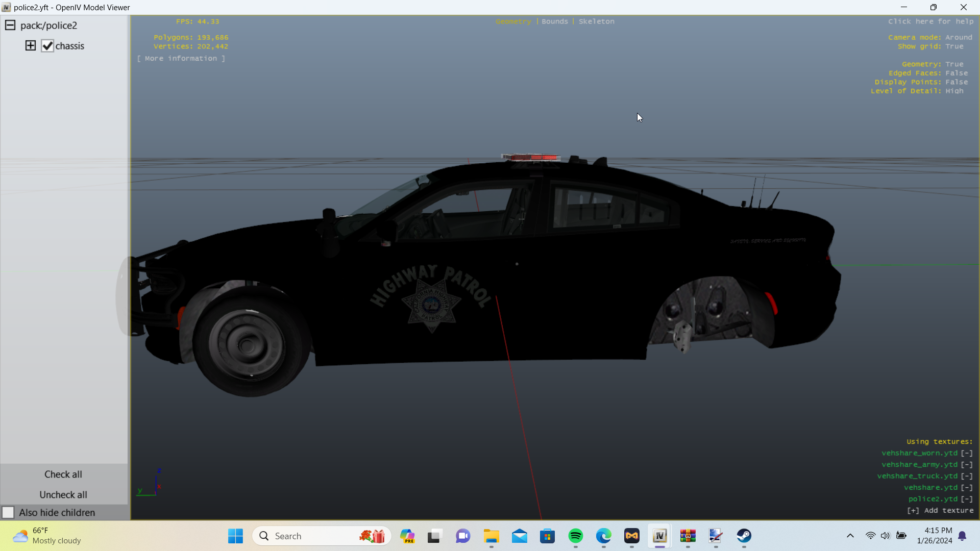
Task: Switch to the Skeleton view tab
Action: [x=596, y=21]
